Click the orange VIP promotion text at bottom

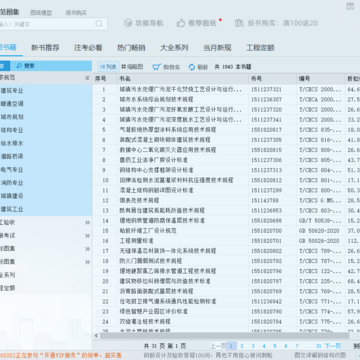coord(61,355)
